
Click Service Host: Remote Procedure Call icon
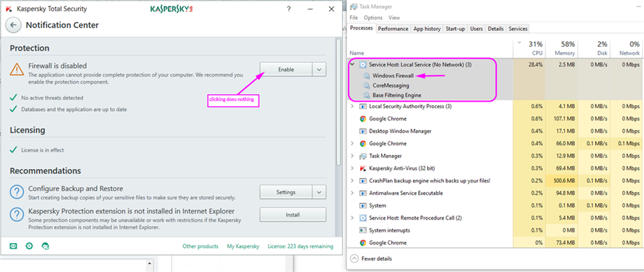pyautogui.click(x=363, y=218)
